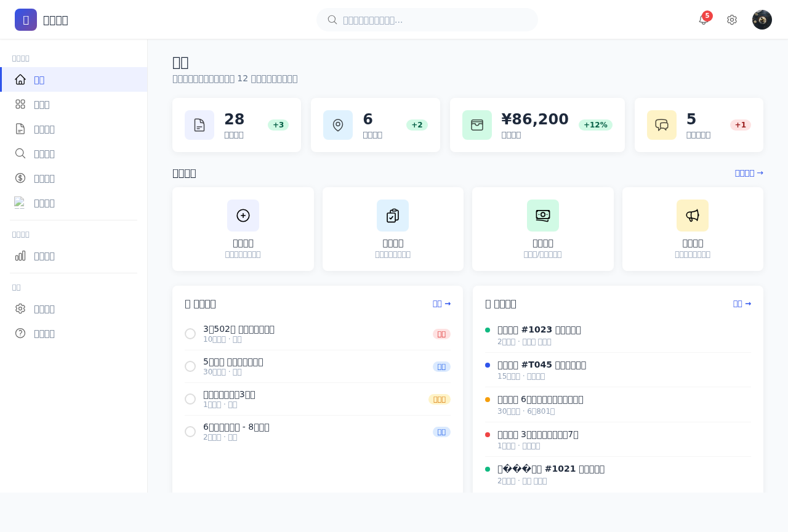Open the question mark help item
The image size is (788, 532).
74,333
